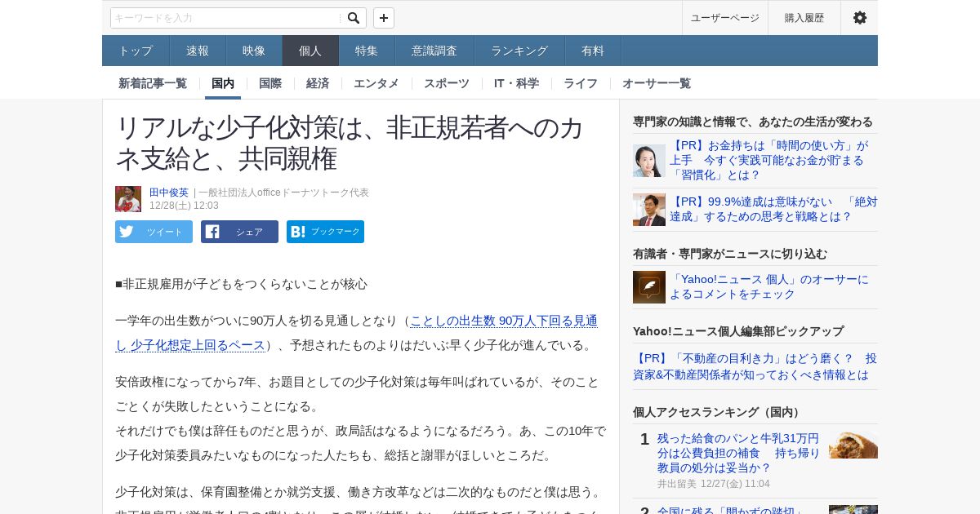Open ranking article 残った給食のパンと牛乳31万円

pos(738,453)
